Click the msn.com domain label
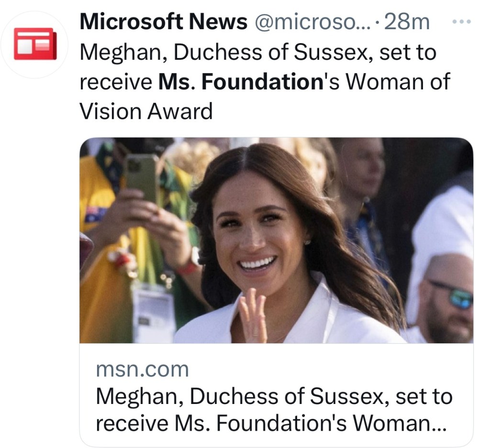Image resolution: width=490 pixels, height=448 pixels. [x=142, y=369]
